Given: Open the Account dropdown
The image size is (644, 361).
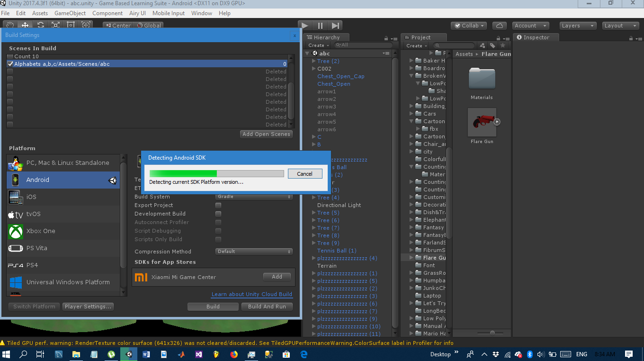Looking at the screenshot, I should pos(530,26).
